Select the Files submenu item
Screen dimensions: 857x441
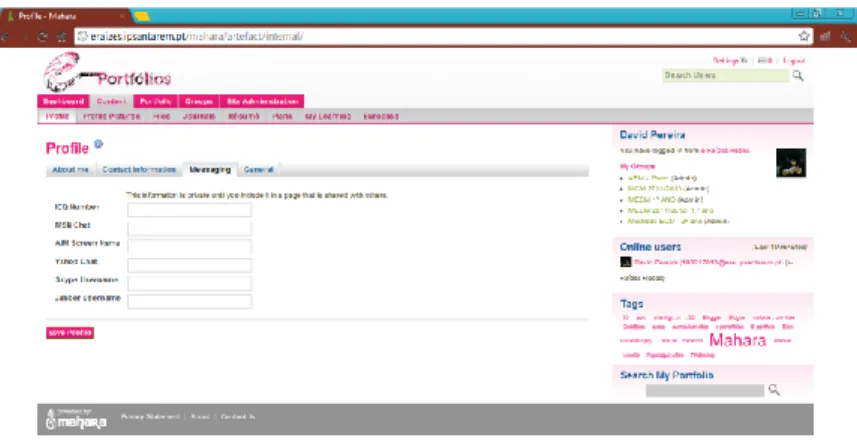[x=162, y=116]
